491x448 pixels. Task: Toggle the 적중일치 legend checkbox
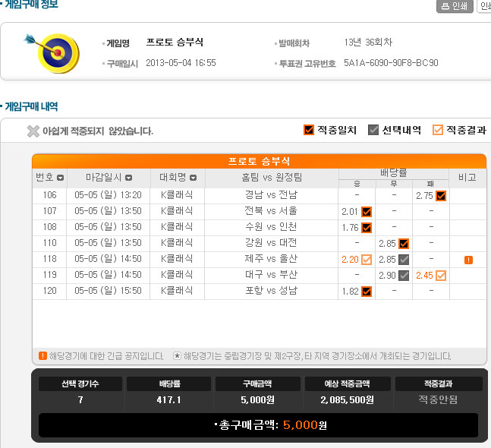pyautogui.click(x=308, y=130)
